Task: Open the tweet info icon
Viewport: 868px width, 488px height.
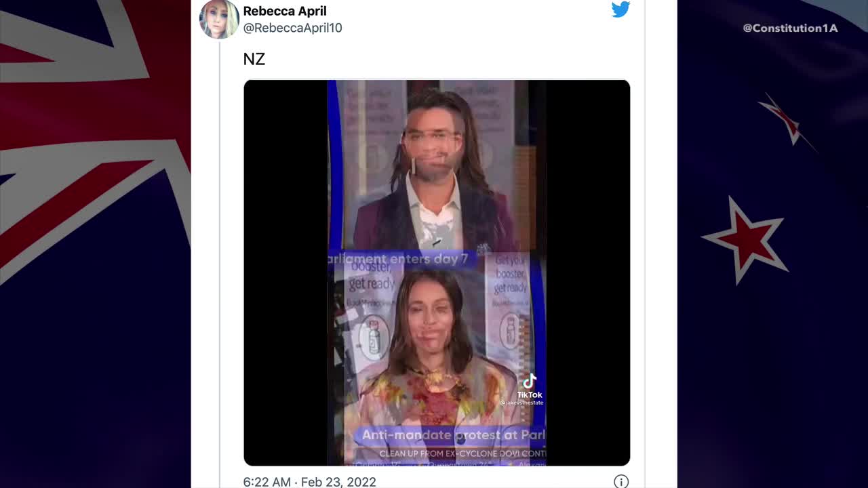Action: point(620,481)
